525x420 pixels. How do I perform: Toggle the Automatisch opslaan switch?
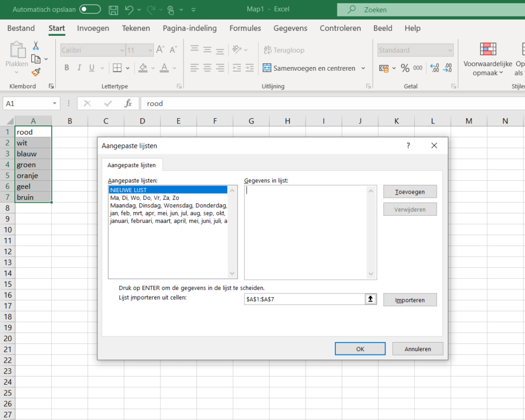tap(90, 10)
